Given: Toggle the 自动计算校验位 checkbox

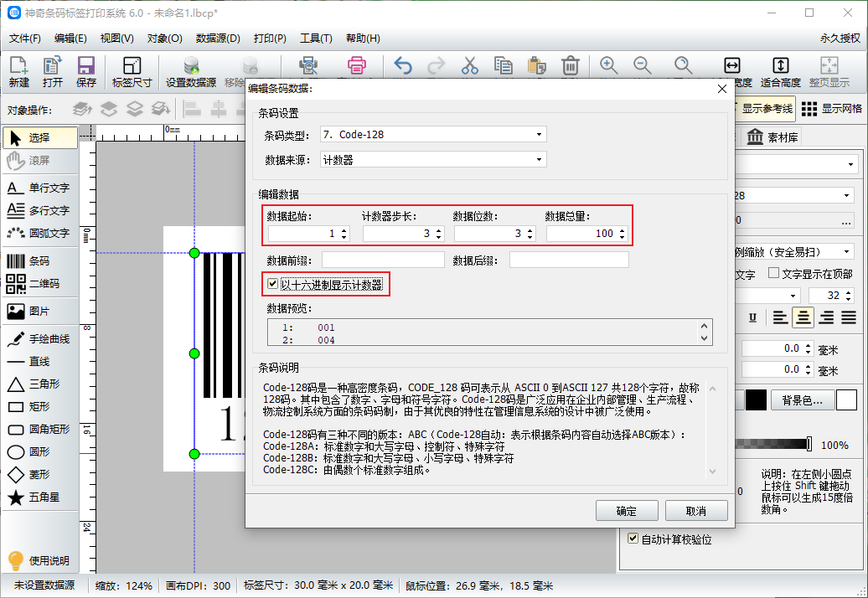Looking at the screenshot, I should pos(633,539).
